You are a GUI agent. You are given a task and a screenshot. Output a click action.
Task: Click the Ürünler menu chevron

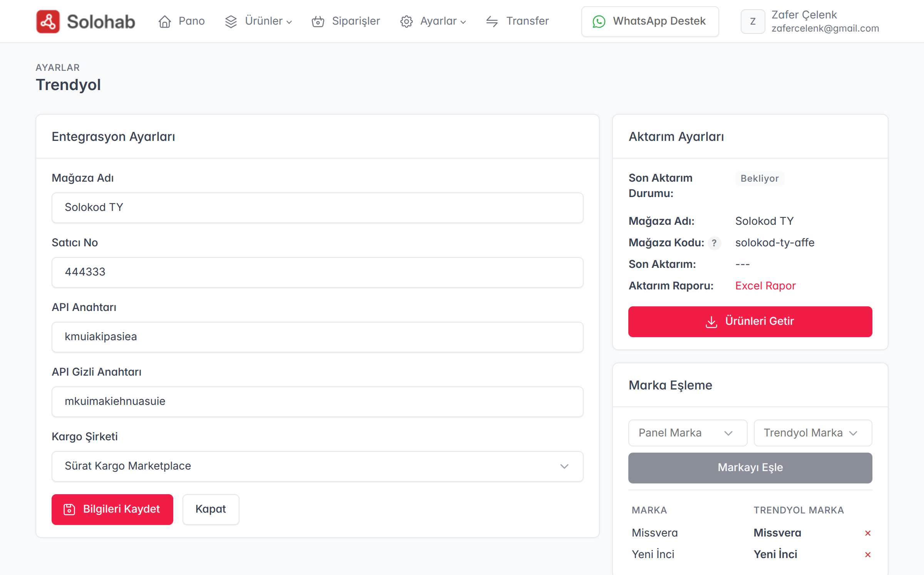289,22
